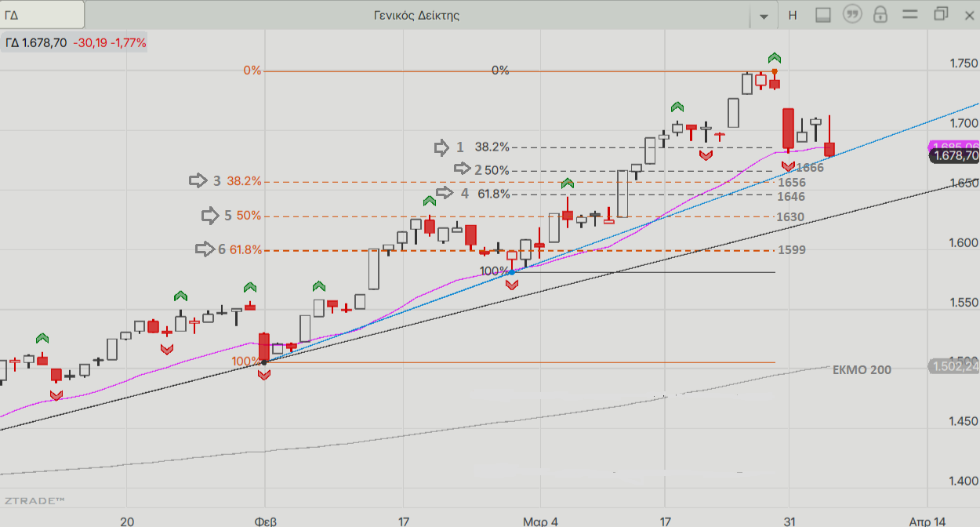Open the quotes bubble icon
The width and height of the screenshot is (980, 527).
pos(851,14)
